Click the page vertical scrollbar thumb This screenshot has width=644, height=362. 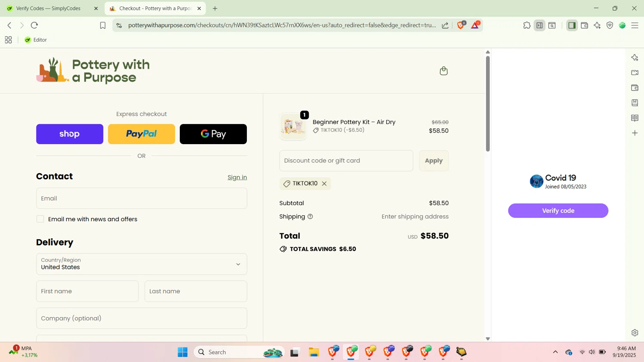[x=488, y=103]
